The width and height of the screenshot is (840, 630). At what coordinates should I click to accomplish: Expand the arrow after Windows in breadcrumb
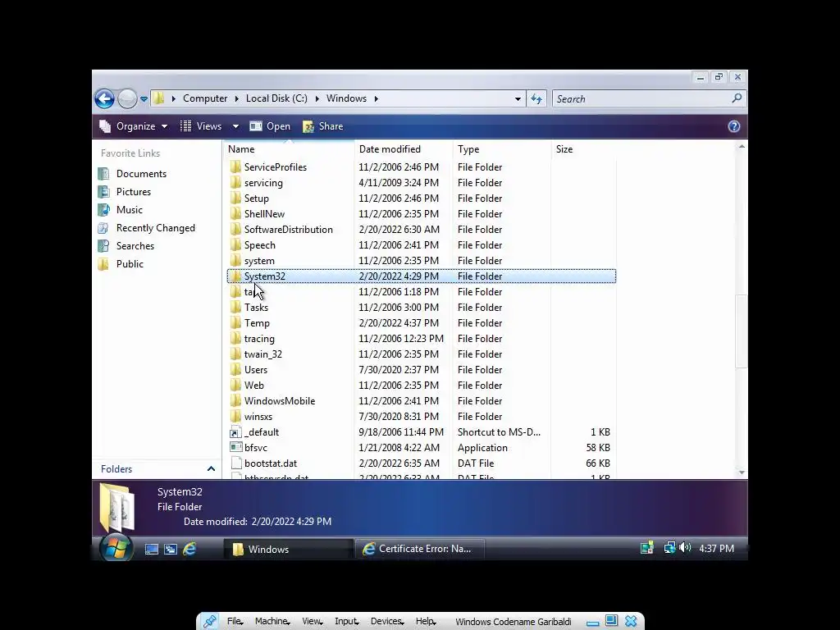click(376, 98)
